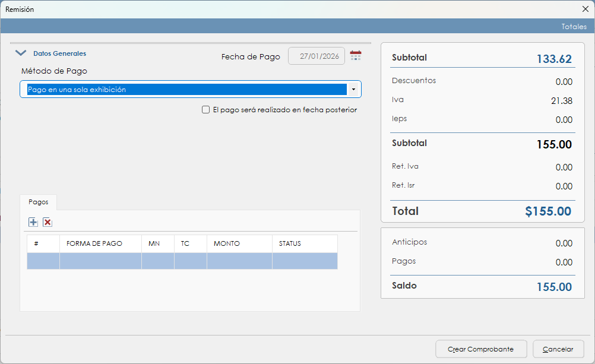The image size is (595, 364).
Task: Switch to the Pagos tab
Action: coord(39,202)
